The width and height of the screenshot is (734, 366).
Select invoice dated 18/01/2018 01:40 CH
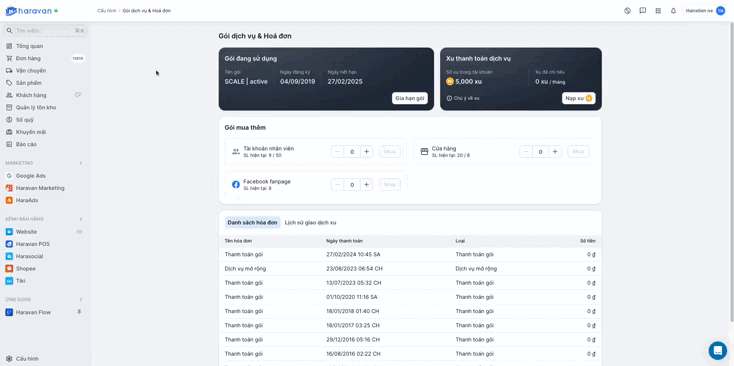tap(410, 311)
